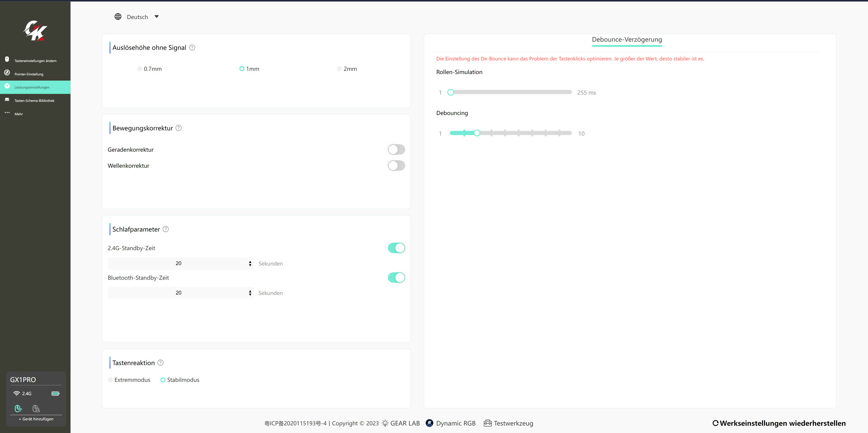Viewport: 868px width, 433px height.
Task: Click the 2.4G standby seconds input field
Action: coord(180,263)
